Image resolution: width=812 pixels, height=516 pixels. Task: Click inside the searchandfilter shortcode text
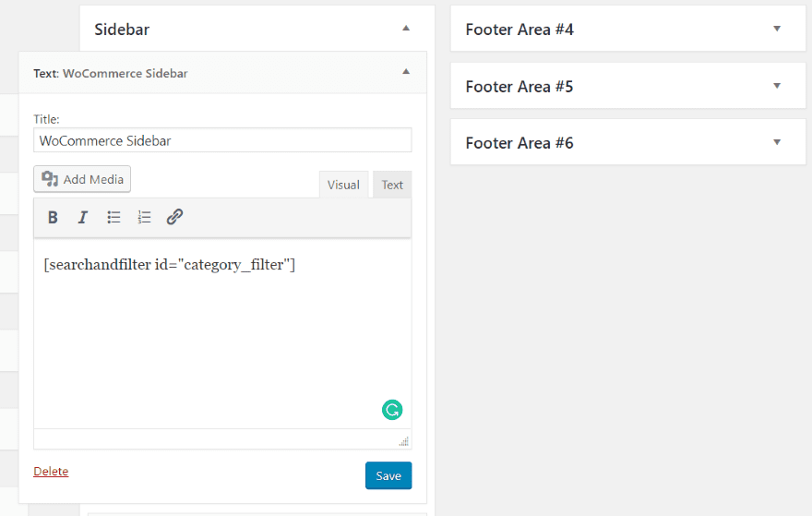pyautogui.click(x=169, y=266)
